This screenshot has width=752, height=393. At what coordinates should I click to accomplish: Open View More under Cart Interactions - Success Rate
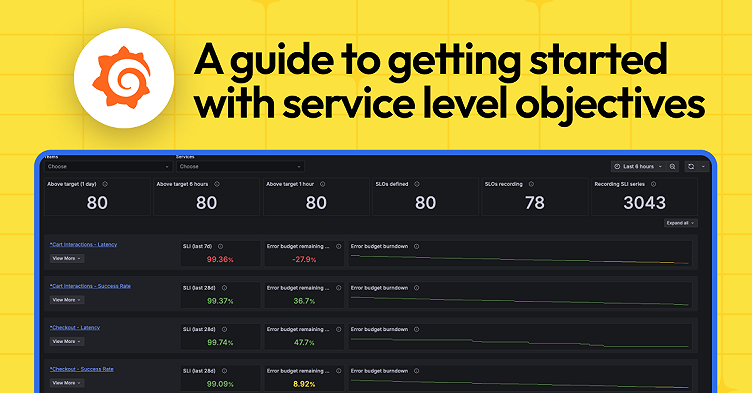pos(67,300)
